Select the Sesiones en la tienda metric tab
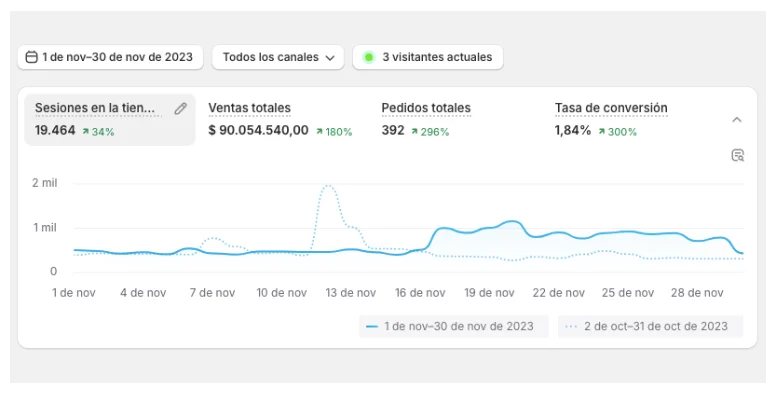 (110, 120)
